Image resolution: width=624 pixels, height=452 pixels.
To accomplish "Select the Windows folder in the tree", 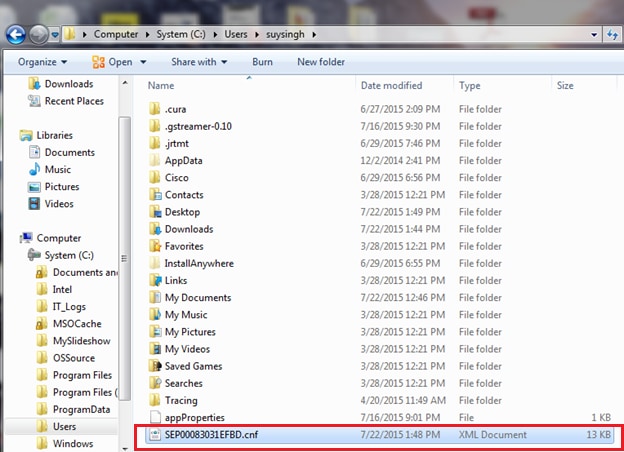I will 65,443.
